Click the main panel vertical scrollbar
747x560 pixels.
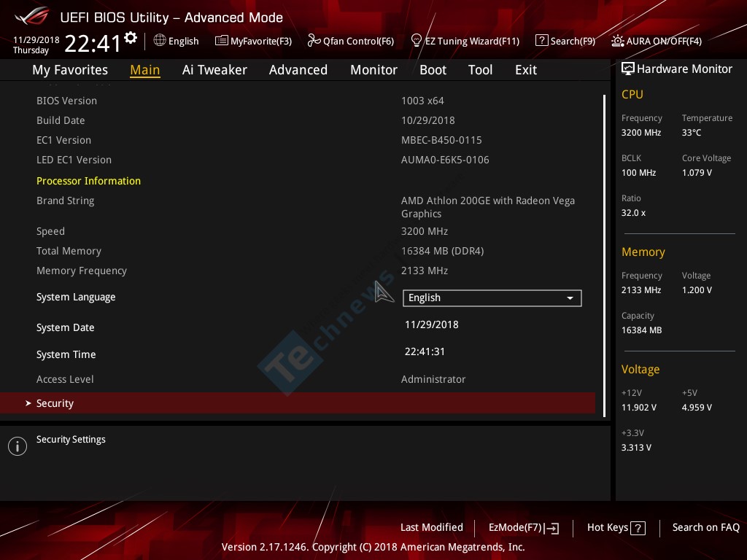pyautogui.click(x=604, y=256)
